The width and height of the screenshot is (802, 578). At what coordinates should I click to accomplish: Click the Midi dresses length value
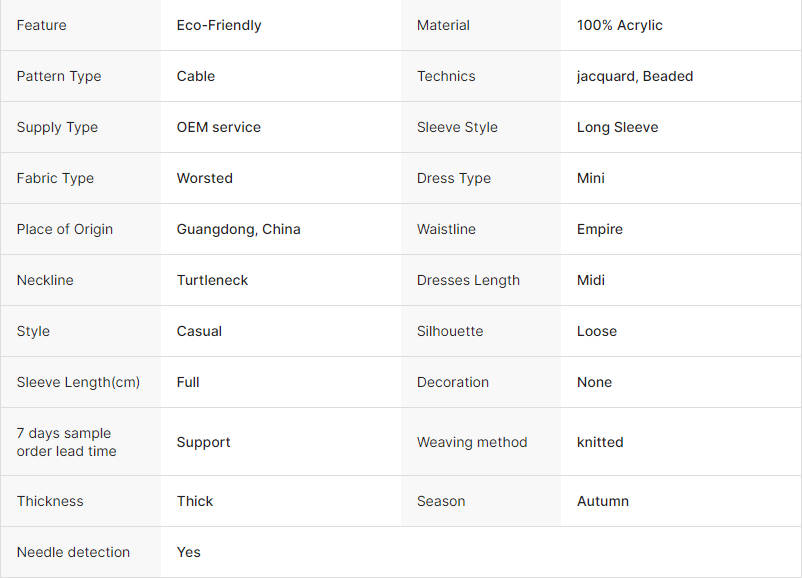(x=591, y=280)
